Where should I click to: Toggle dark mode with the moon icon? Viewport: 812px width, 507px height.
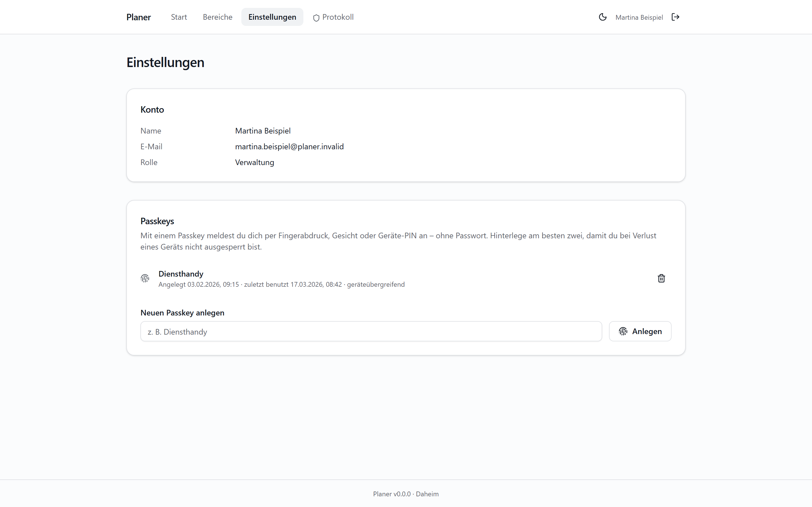pyautogui.click(x=603, y=17)
